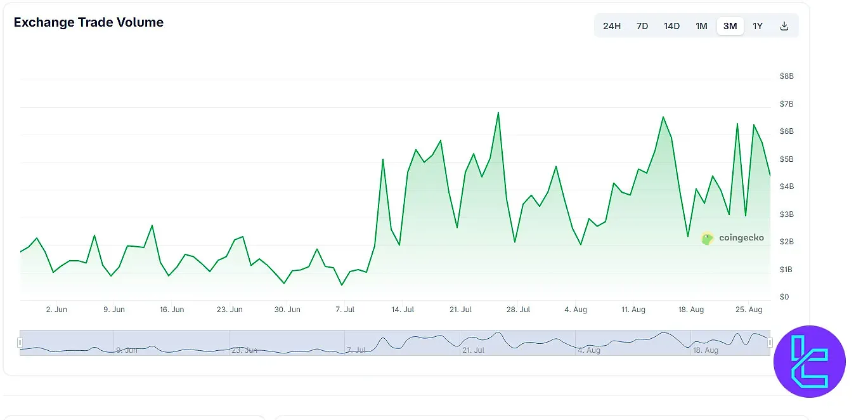Click the 7. Jul marker in navigator

[356, 350]
